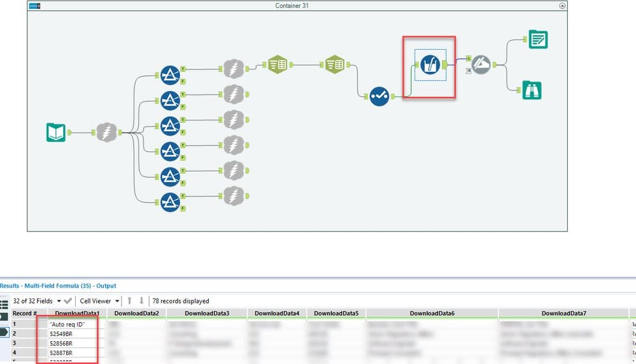Click gray lightning tool after the fifth Filter
The height and width of the screenshot is (364, 636).
click(234, 171)
